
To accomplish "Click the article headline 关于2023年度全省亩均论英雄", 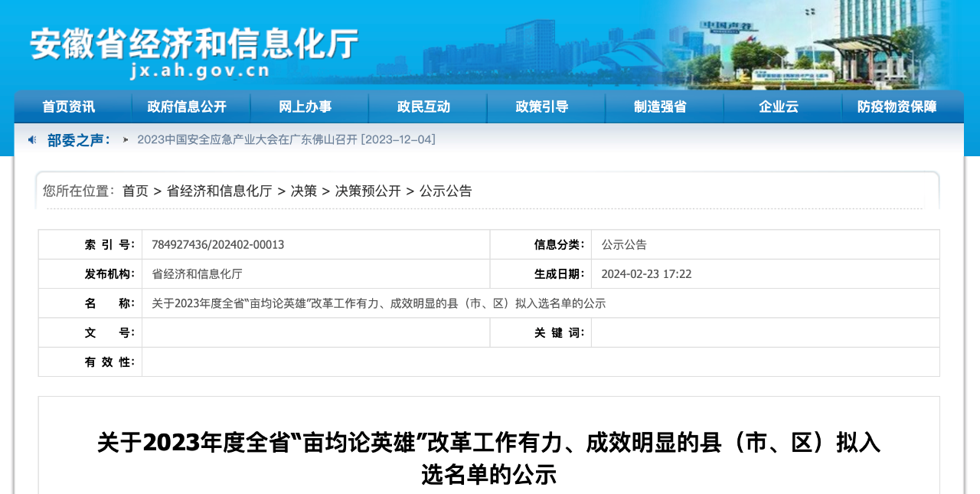I will (488, 458).
